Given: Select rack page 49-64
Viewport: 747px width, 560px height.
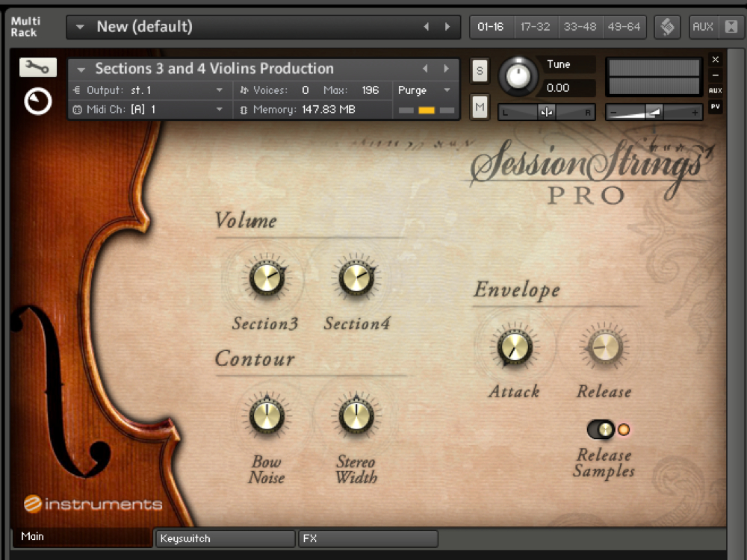Looking at the screenshot, I should click(x=624, y=27).
